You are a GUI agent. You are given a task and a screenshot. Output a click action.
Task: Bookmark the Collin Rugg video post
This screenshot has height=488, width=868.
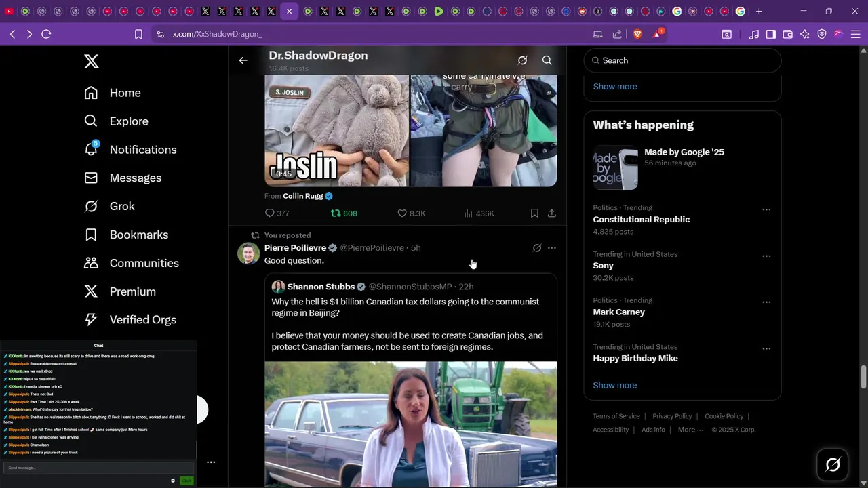(x=534, y=213)
